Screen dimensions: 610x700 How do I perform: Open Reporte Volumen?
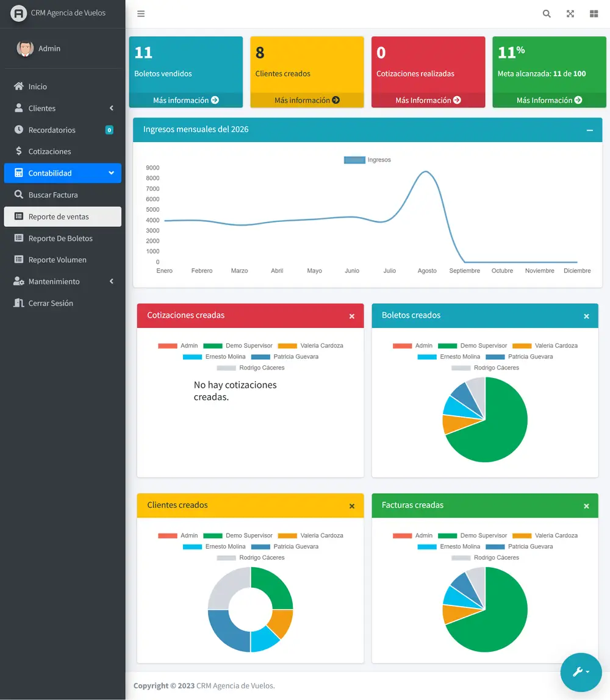coord(62,259)
